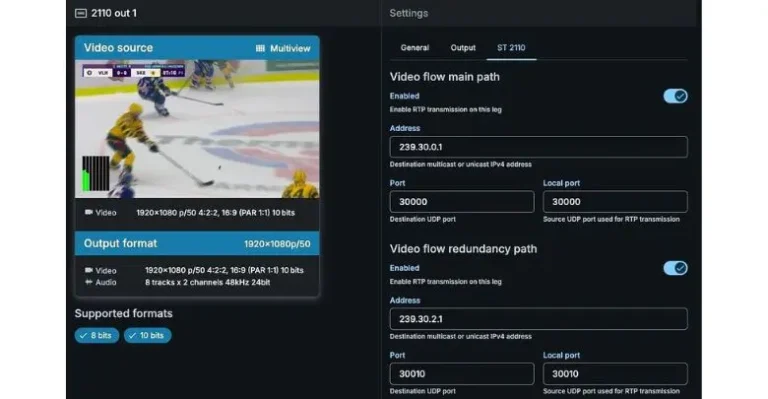Click the 1920×1080p/50 output format label
This screenshot has width=768, height=399.
point(277,244)
